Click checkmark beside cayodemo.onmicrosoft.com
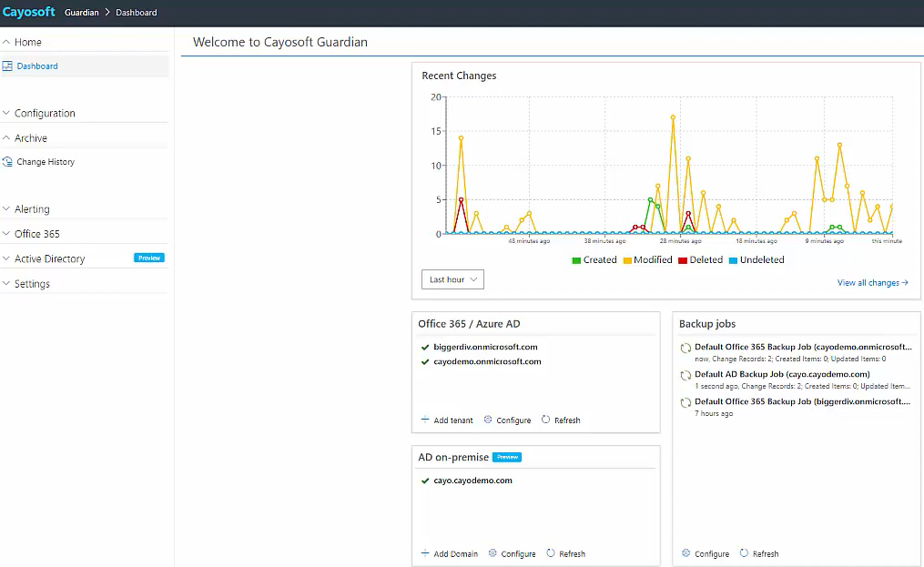Image resolution: width=924 pixels, height=567 pixels. (425, 362)
